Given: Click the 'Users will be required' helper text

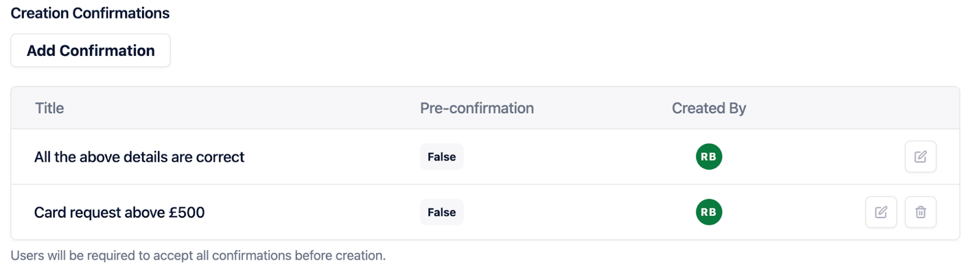Looking at the screenshot, I should (x=198, y=256).
